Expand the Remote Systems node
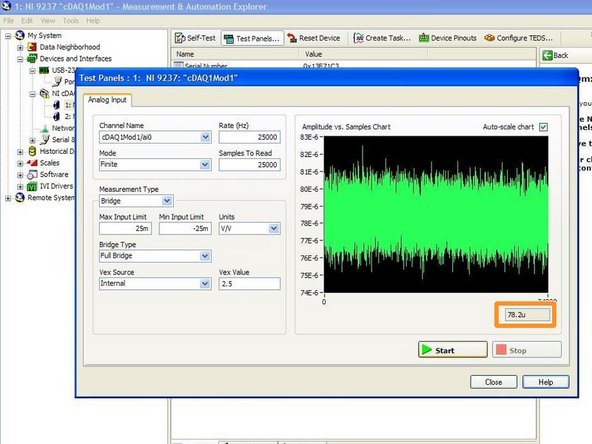This screenshot has width=592, height=444. (x=8, y=198)
